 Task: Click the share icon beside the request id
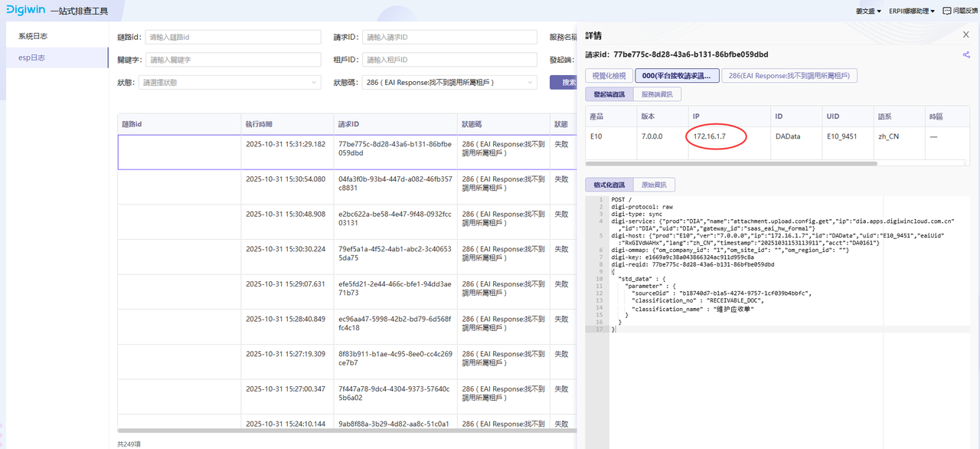[965, 55]
